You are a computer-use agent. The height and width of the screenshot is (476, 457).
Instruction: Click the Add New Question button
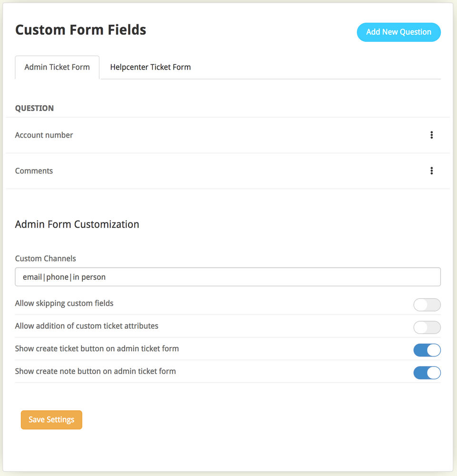[x=398, y=32]
